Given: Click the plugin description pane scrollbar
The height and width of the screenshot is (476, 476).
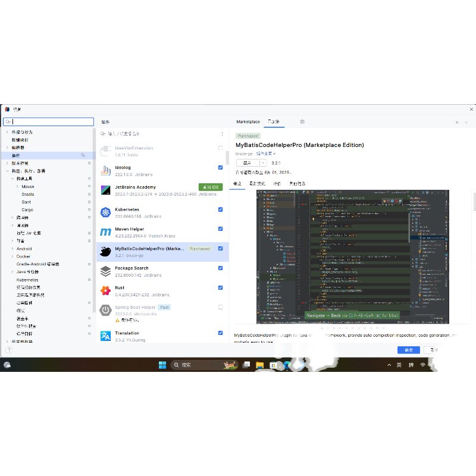Looking at the screenshot, I should coord(474,201).
